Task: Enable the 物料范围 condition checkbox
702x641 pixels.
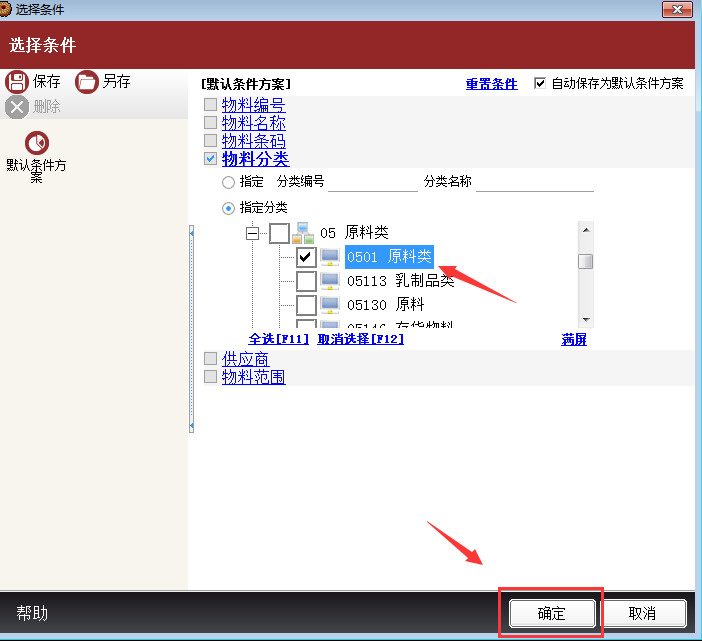Action: 210,376
